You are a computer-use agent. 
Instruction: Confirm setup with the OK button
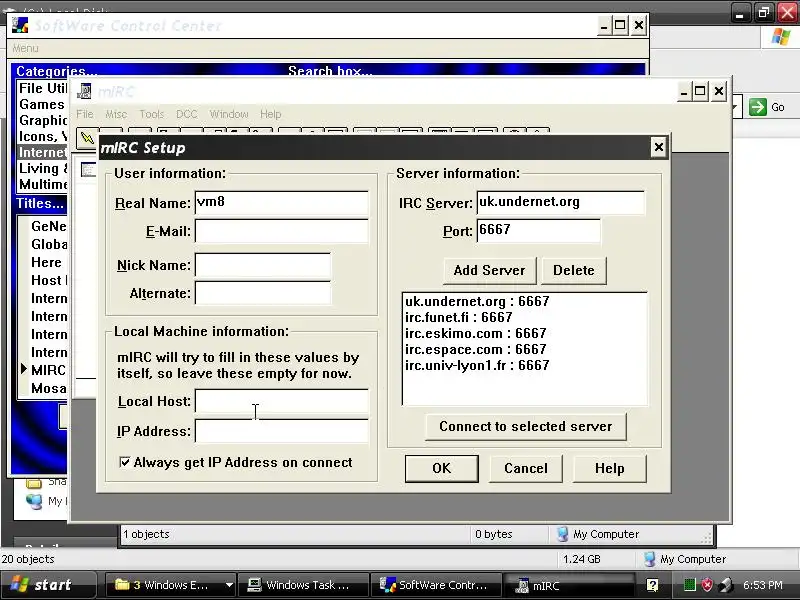[441, 468]
